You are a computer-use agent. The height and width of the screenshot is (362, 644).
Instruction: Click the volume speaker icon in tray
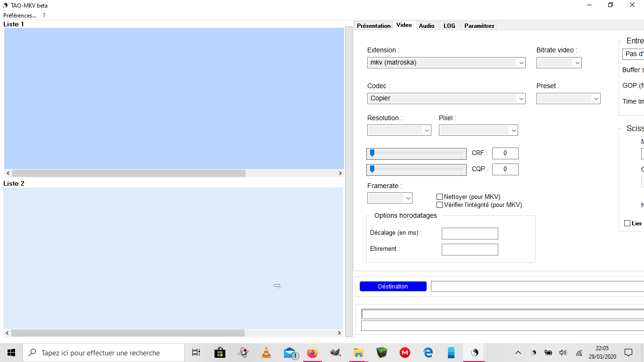(x=562, y=353)
